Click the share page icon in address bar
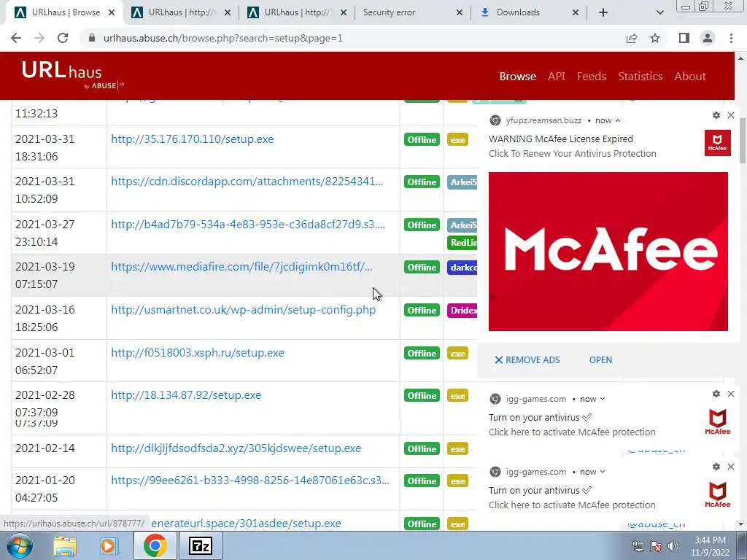747x560 pixels. [632, 38]
